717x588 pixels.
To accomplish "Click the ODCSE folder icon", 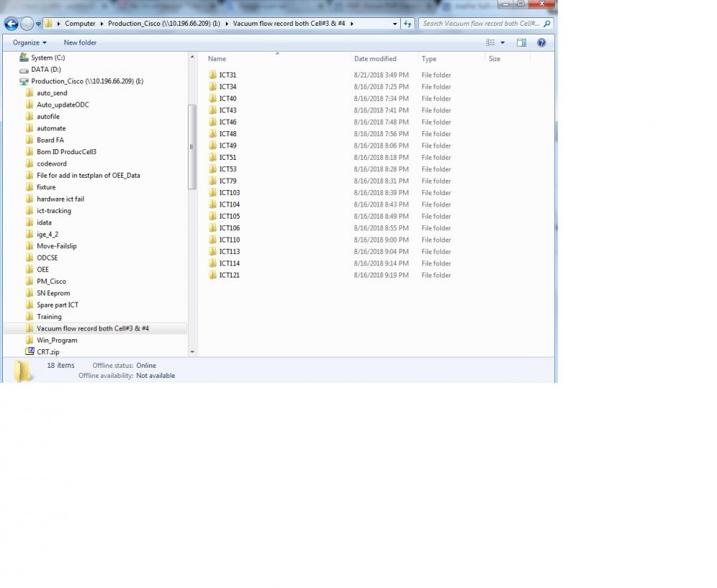I will (x=29, y=258).
